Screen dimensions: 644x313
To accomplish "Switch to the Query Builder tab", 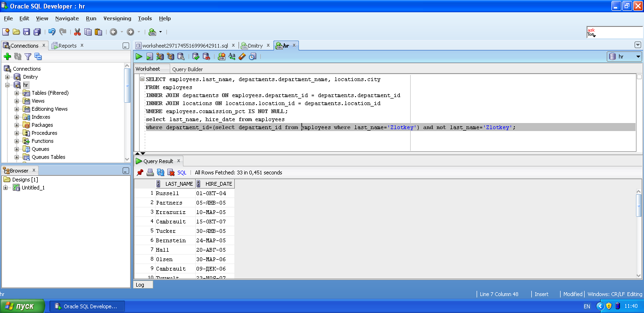I will 188,69.
